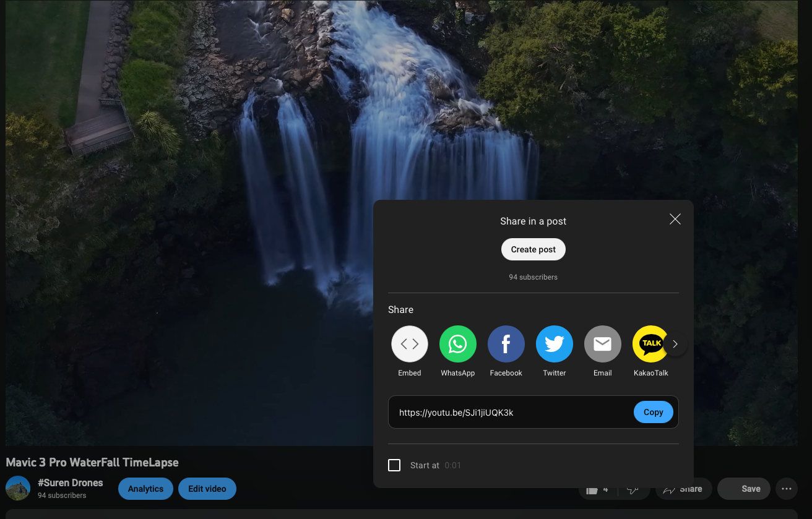Enable the Start at checkbox
812x519 pixels.
click(394, 465)
